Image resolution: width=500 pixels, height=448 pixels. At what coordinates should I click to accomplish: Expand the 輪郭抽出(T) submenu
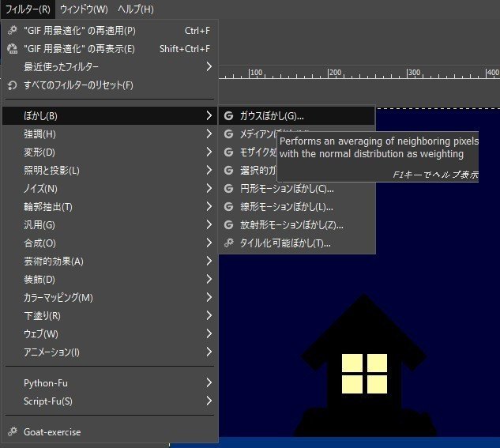110,207
